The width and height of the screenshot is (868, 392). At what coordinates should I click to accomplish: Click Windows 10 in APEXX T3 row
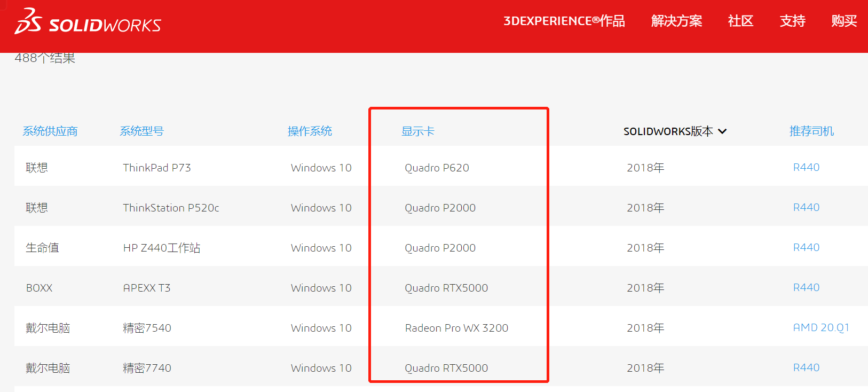tap(321, 288)
